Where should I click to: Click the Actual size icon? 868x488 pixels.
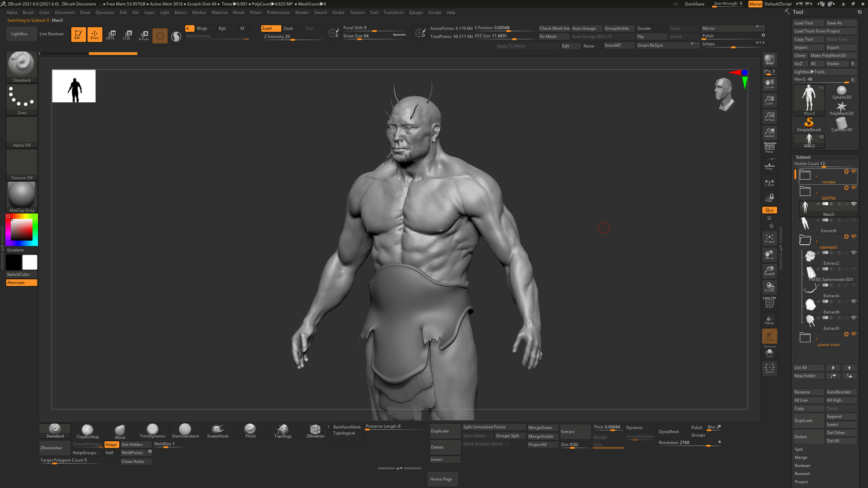[x=769, y=116]
